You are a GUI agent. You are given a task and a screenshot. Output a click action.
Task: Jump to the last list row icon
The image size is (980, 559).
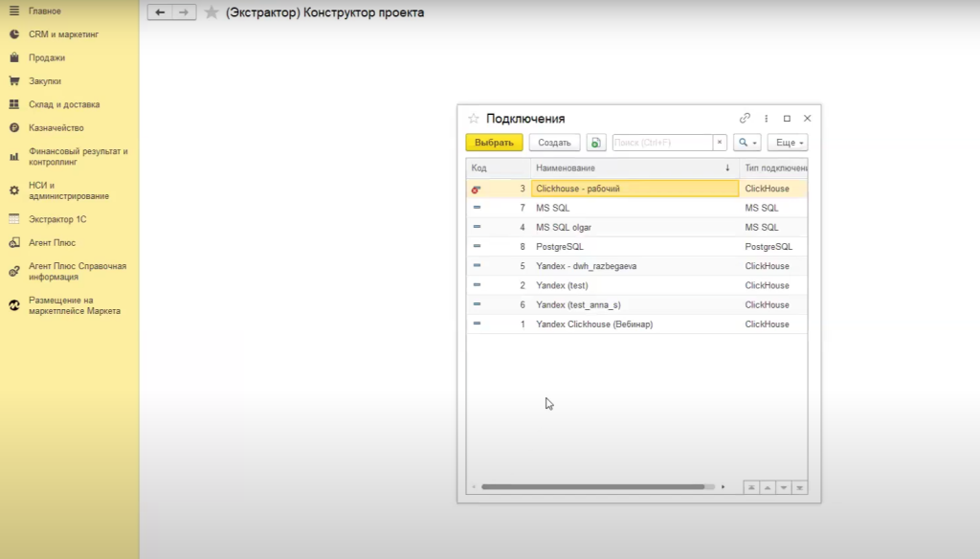point(800,487)
